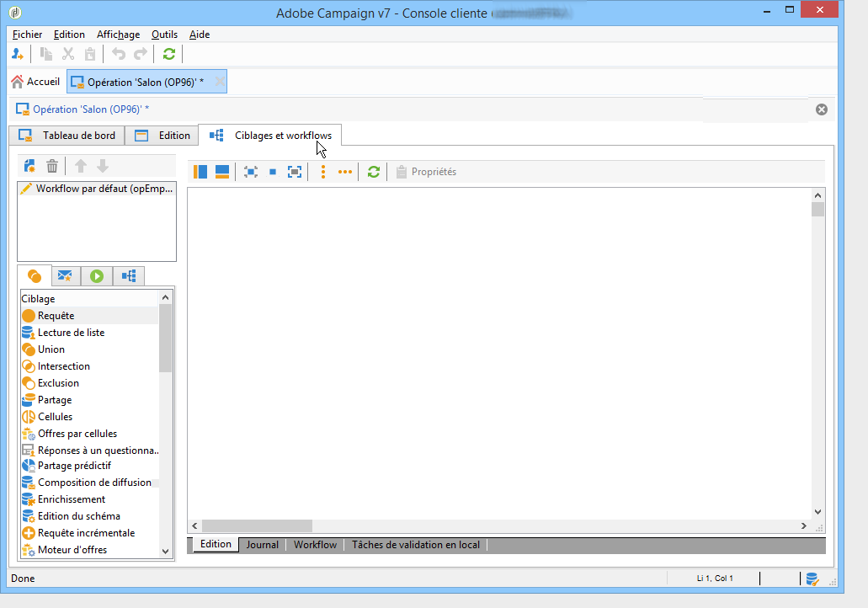868x608 pixels.
Task: Select the Intersection activity
Action: 90,366
